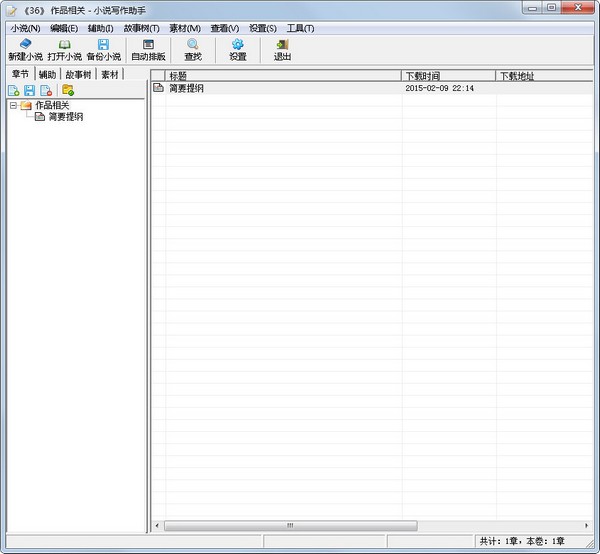Switch to the 辅助 tab
Viewport: 600px width, 554px height.
[47, 74]
